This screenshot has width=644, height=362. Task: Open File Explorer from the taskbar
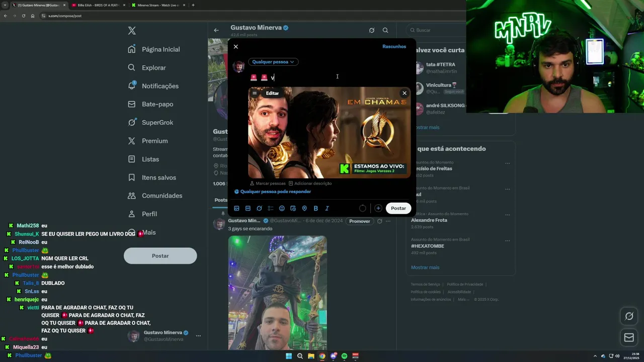tap(311, 356)
